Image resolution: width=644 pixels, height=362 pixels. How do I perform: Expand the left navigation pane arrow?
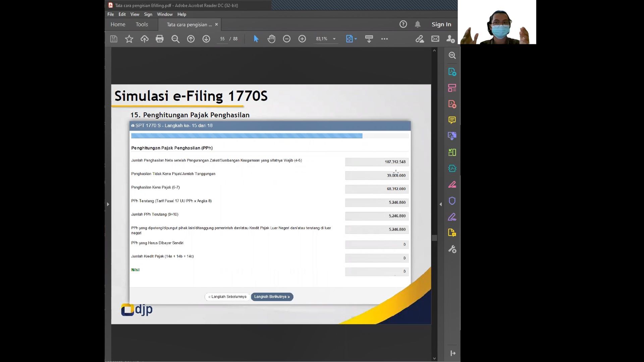point(108,204)
